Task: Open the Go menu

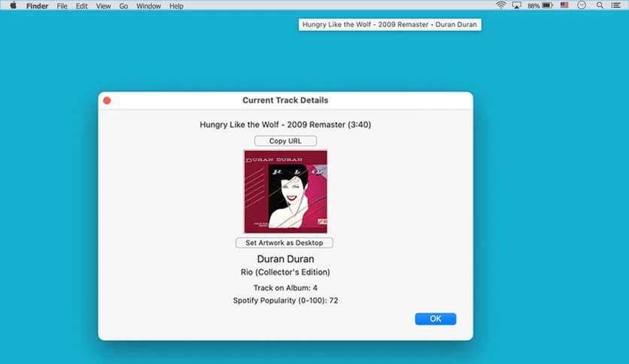Action: click(123, 6)
